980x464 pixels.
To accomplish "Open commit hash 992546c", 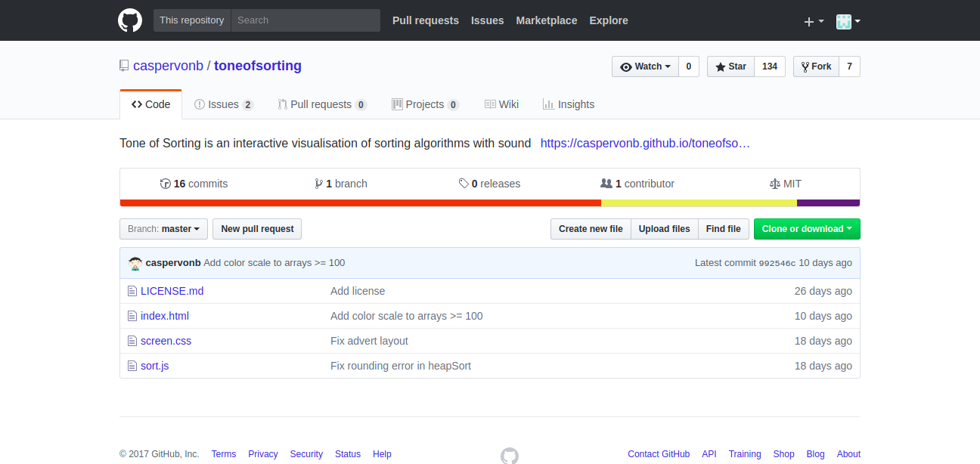I will pyautogui.click(x=777, y=263).
